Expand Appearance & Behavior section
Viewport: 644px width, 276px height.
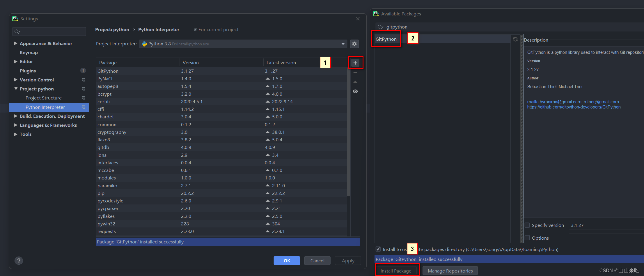(x=16, y=43)
